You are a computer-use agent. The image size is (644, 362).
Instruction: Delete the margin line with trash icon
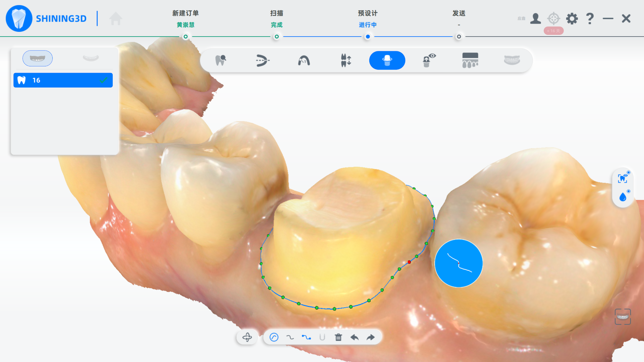point(338,337)
